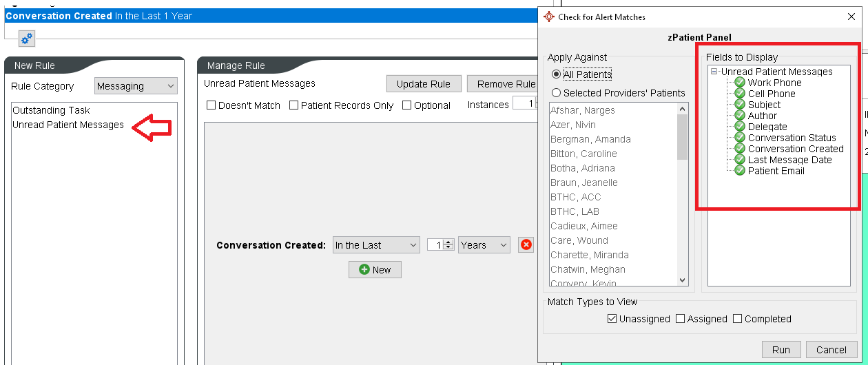Collapse the Unread Patient Messages tree node
Image resolution: width=868 pixels, height=365 pixels.
[714, 72]
